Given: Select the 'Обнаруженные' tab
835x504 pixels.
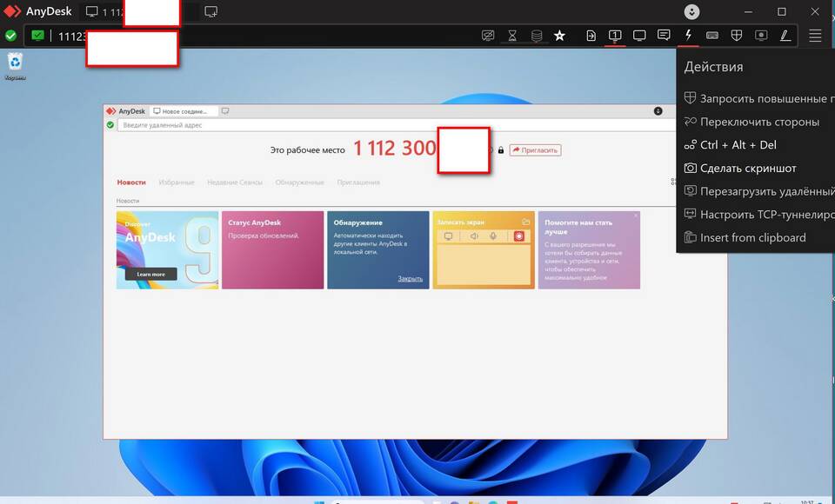Looking at the screenshot, I should (299, 182).
